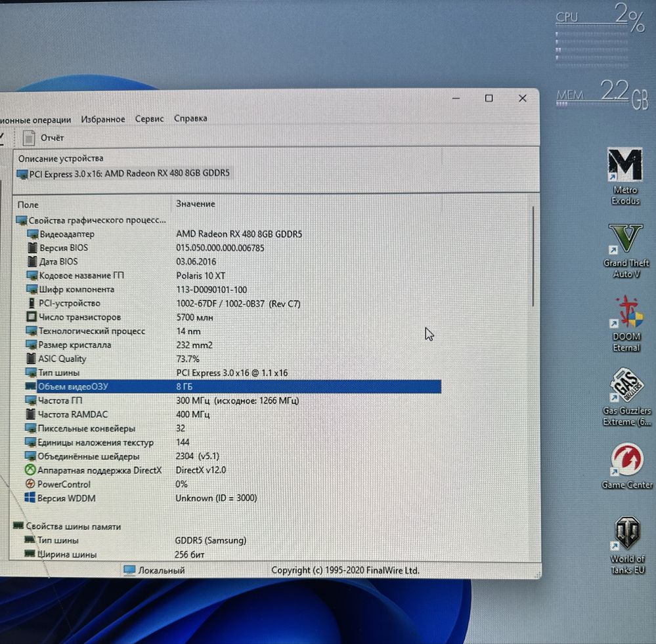Select the highlighted Объем видеоОЗУ row
Image resolution: width=656 pixels, height=644 pixels.
pos(233,387)
